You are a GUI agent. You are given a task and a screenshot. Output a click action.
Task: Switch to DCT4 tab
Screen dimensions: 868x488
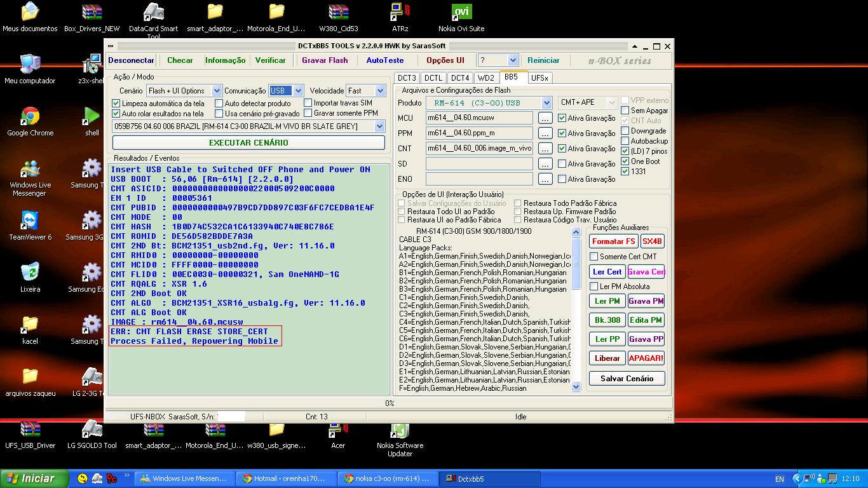pyautogui.click(x=459, y=78)
